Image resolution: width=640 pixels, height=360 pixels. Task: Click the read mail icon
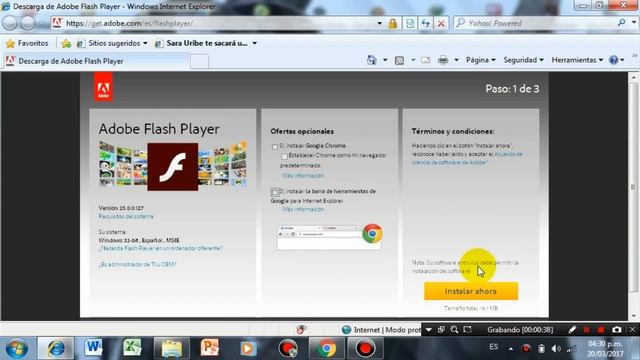425,60
